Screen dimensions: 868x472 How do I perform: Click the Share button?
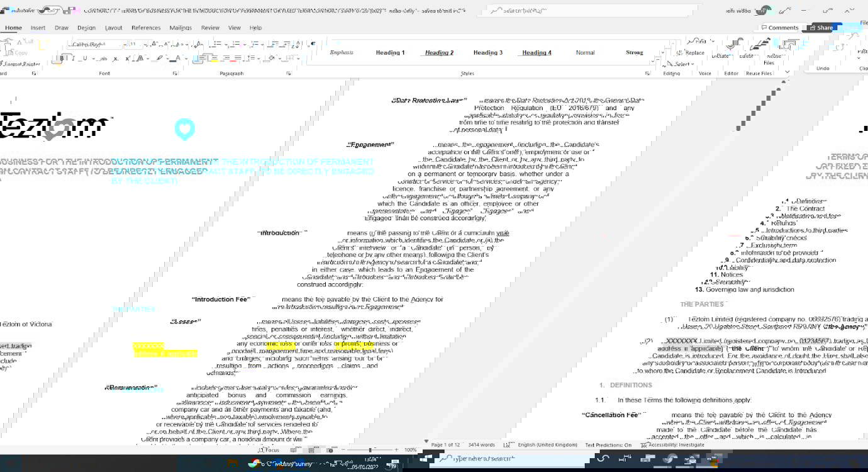click(821, 28)
